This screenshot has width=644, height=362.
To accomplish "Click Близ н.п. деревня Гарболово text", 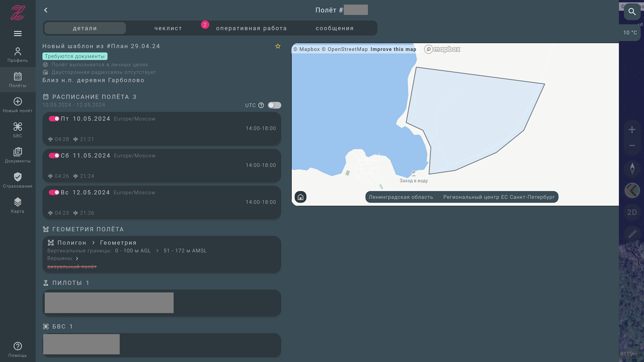I will pyautogui.click(x=93, y=80).
